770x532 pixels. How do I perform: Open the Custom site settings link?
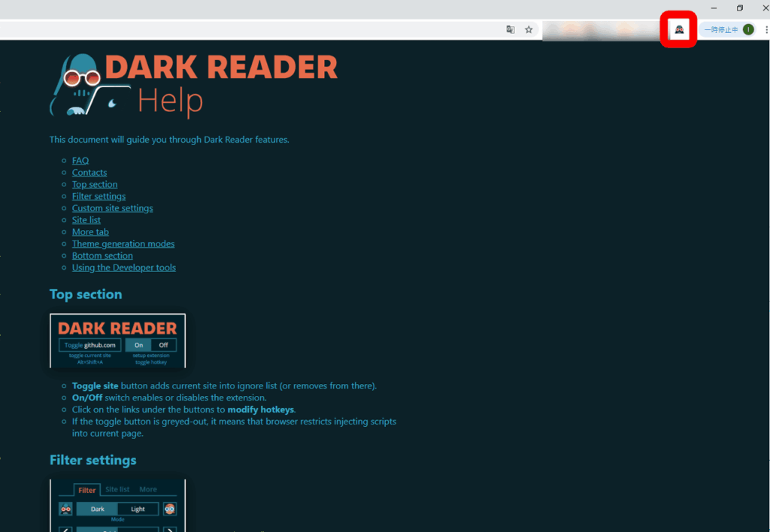pos(113,208)
